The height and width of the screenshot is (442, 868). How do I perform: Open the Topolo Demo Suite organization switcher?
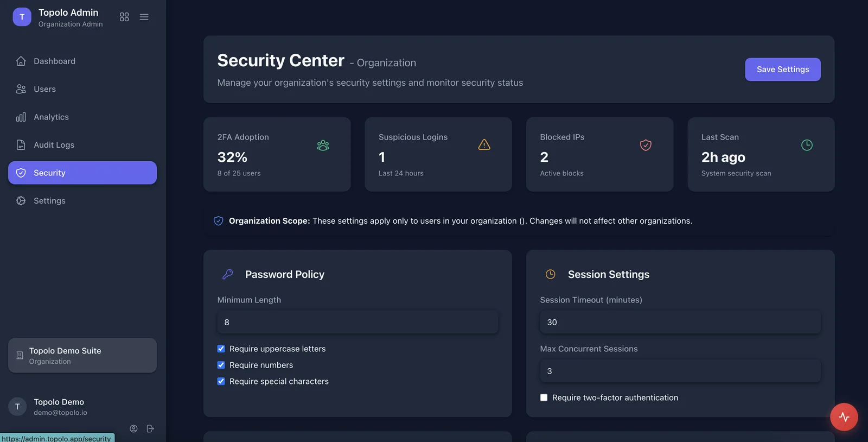[x=82, y=356]
